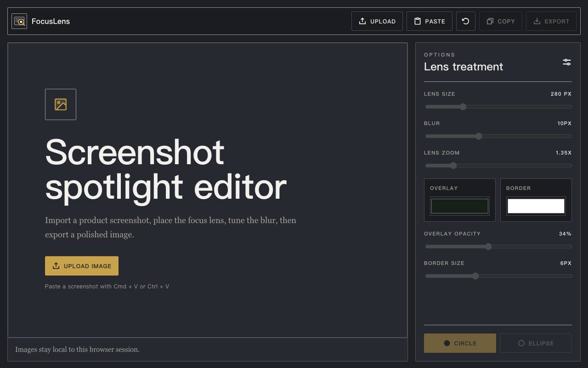Click the 1.35X lens zoom value
This screenshot has width=588, height=368.
click(564, 153)
